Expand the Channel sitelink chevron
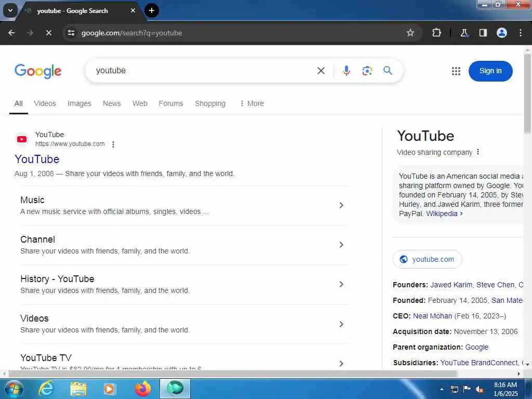Viewport: 532px width, 399px height. 341,245
